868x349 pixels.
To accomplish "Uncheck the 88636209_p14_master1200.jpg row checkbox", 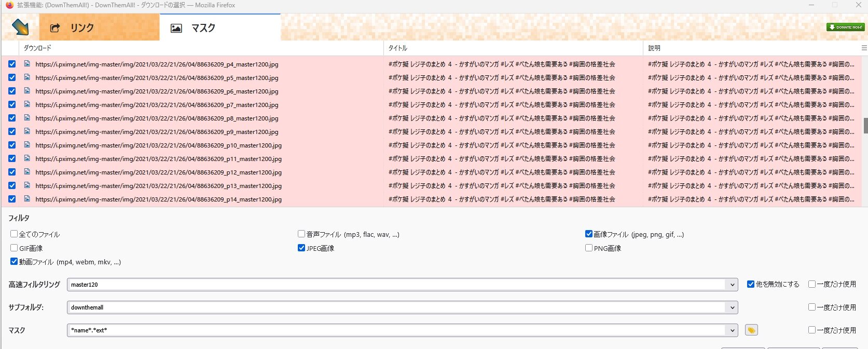I will [x=12, y=199].
